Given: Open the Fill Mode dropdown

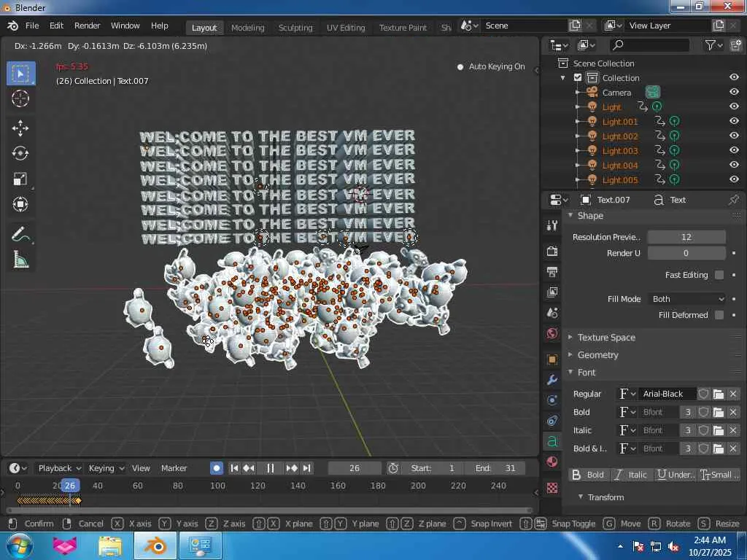Looking at the screenshot, I should coord(687,299).
